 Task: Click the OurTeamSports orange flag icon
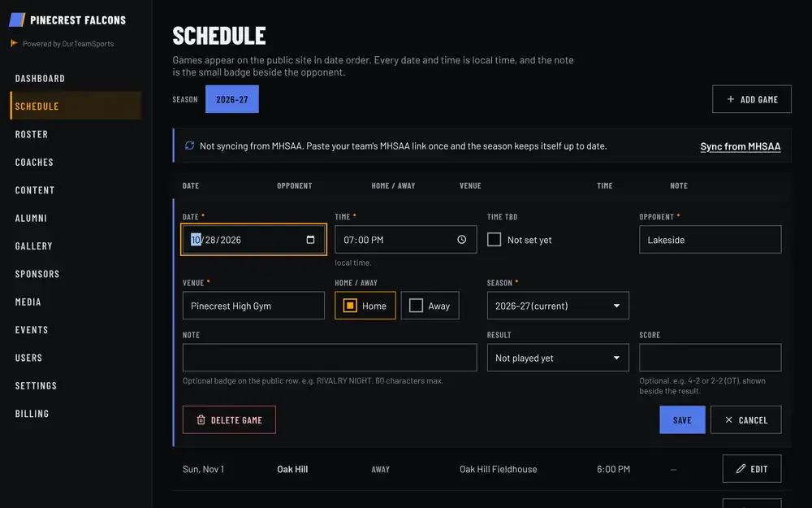point(15,43)
